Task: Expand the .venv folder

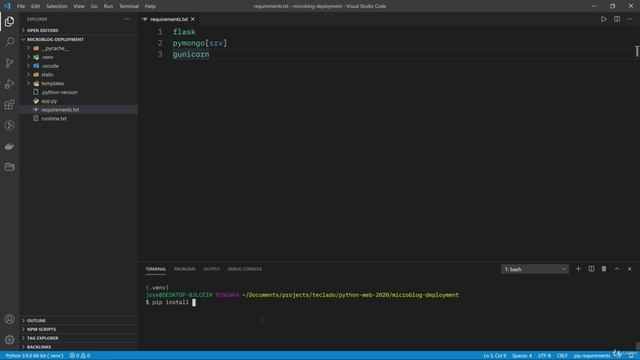Action: [x=78, y=57]
